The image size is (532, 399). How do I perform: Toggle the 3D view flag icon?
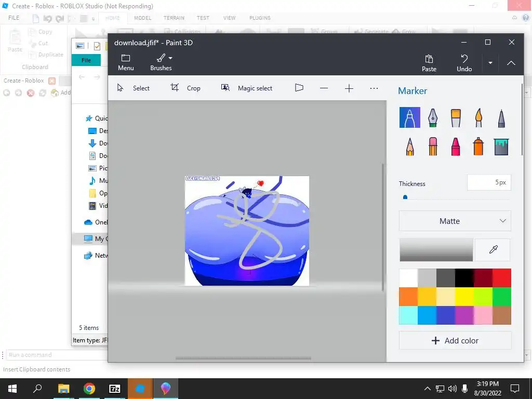click(299, 88)
